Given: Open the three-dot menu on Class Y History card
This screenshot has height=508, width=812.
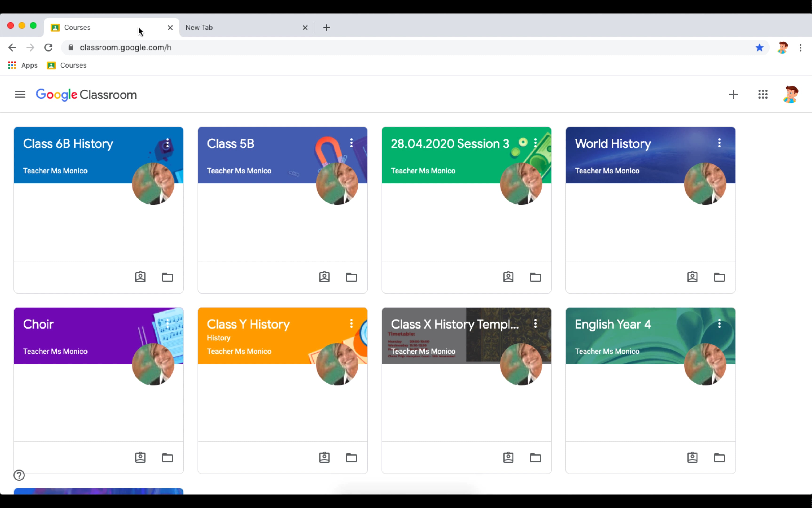Looking at the screenshot, I should tap(351, 323).
